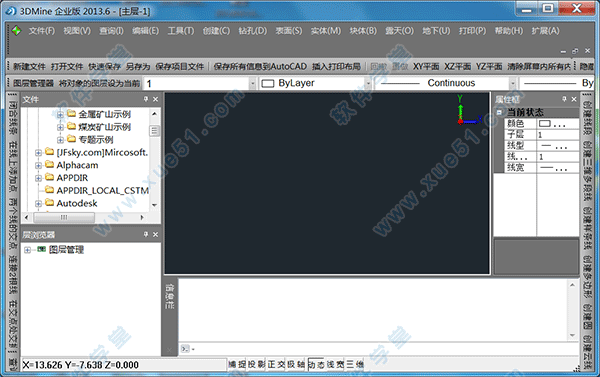
Task: Click the command prompt icon in 信息栏
Action: point(185,349)
